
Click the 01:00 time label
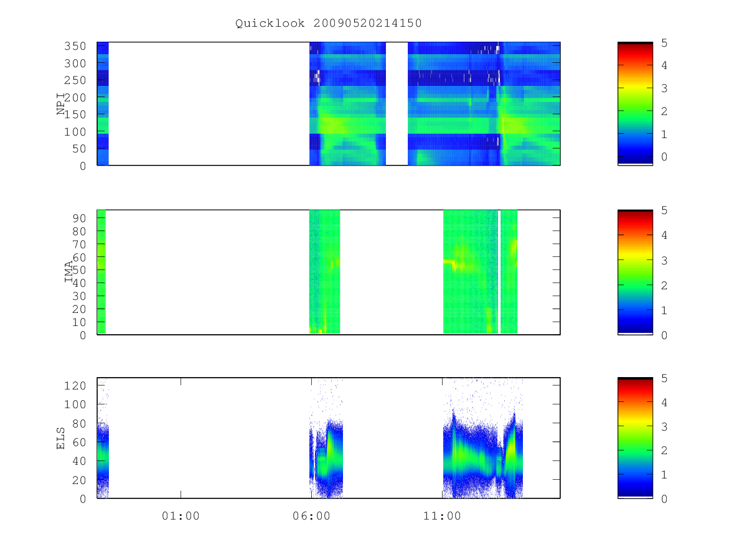181,516
